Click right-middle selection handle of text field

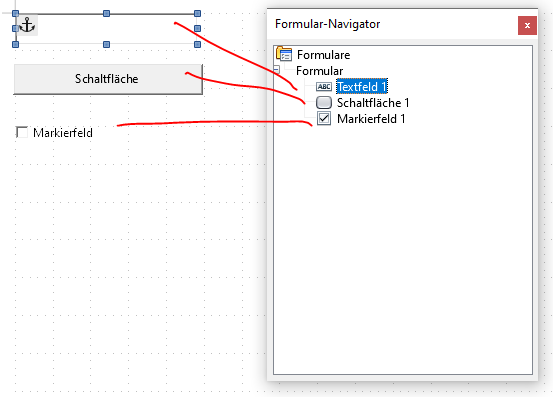(x=198, y=29)
